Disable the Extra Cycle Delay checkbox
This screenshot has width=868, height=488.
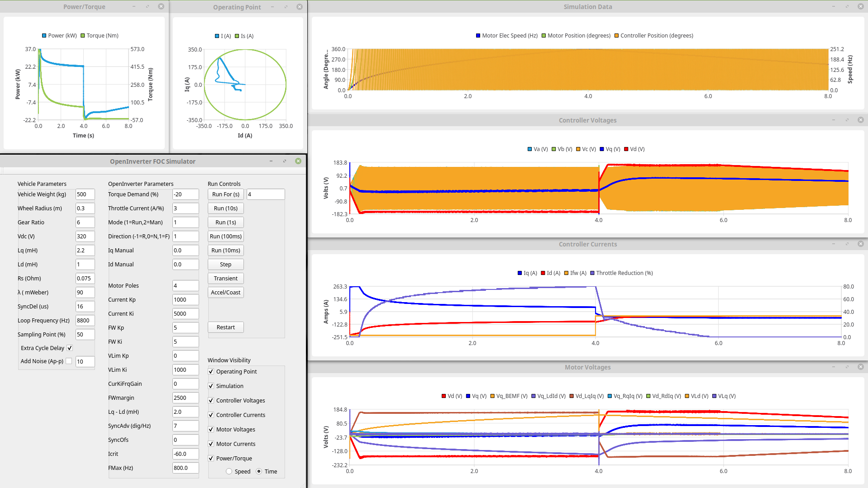click(70, 348)
